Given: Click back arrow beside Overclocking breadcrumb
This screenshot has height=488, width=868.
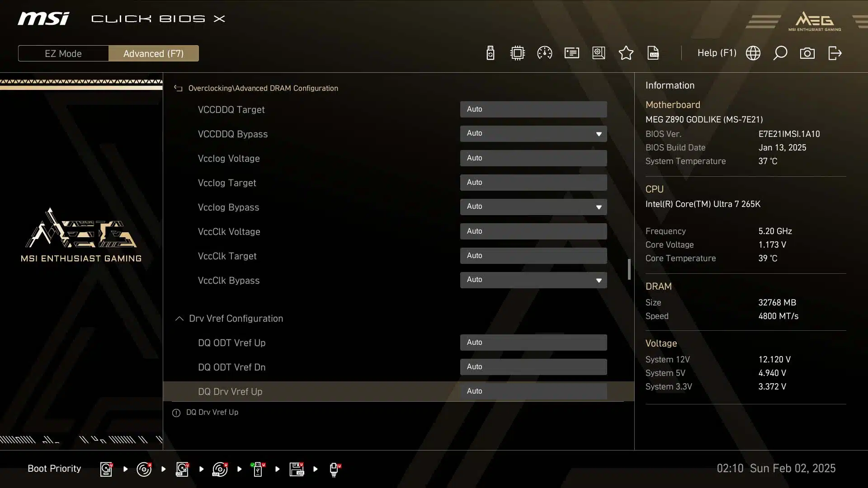Looking at the screenshot, I should click(178, 89).
